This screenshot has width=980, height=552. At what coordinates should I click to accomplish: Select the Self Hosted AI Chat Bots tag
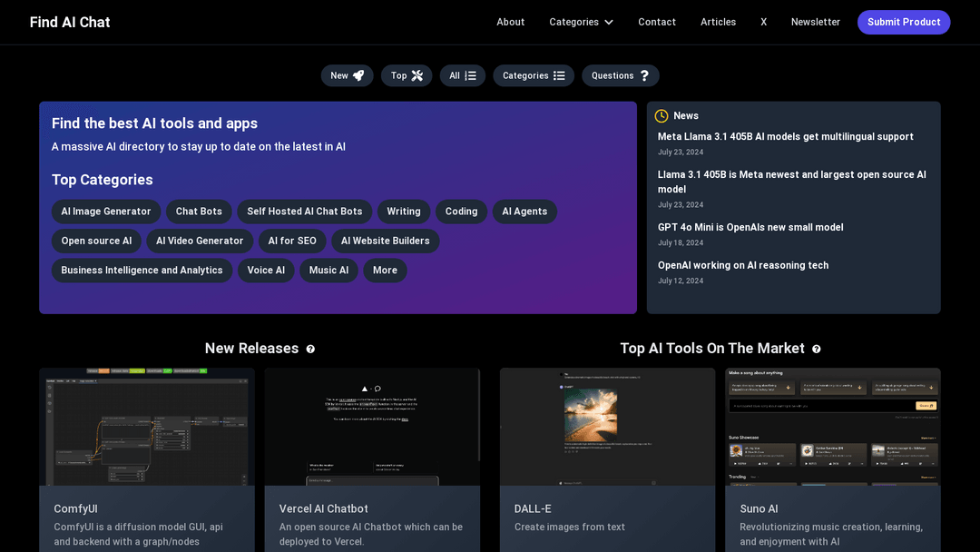(x=304, y=212)
